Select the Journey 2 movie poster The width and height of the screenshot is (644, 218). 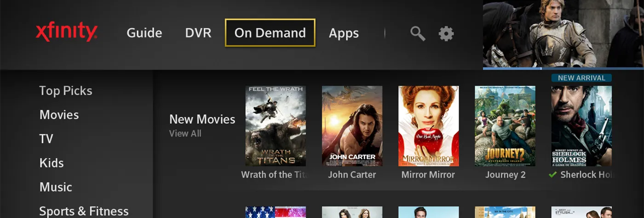click(505, 126)
